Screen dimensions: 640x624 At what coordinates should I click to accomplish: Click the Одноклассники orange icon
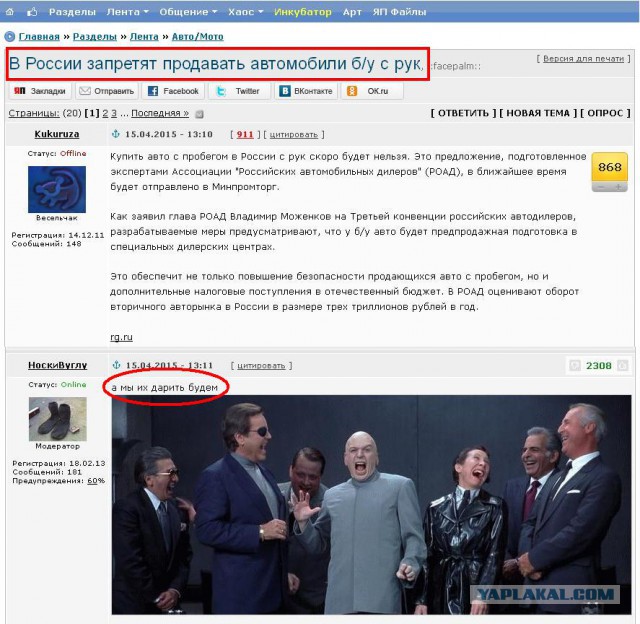point(351,91)
